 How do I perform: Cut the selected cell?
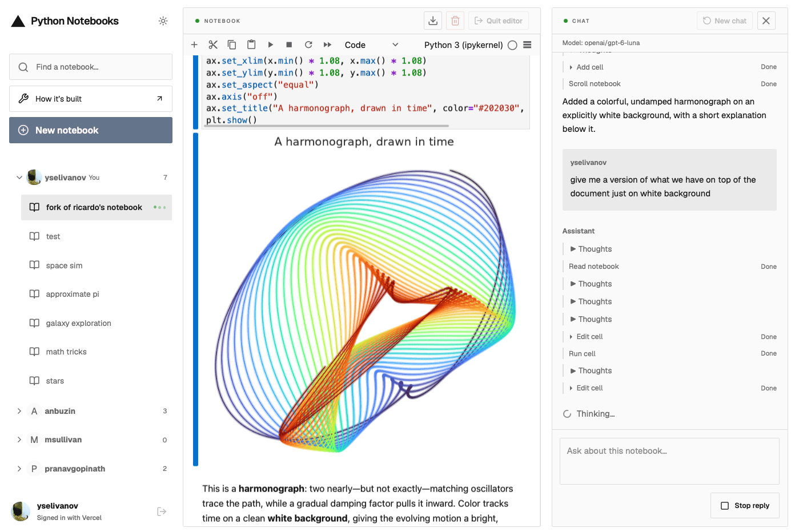(x=213, y=45)
